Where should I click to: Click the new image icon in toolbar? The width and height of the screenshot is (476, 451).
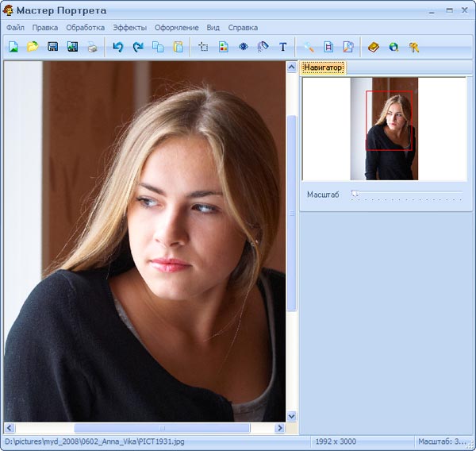point(13,47)
